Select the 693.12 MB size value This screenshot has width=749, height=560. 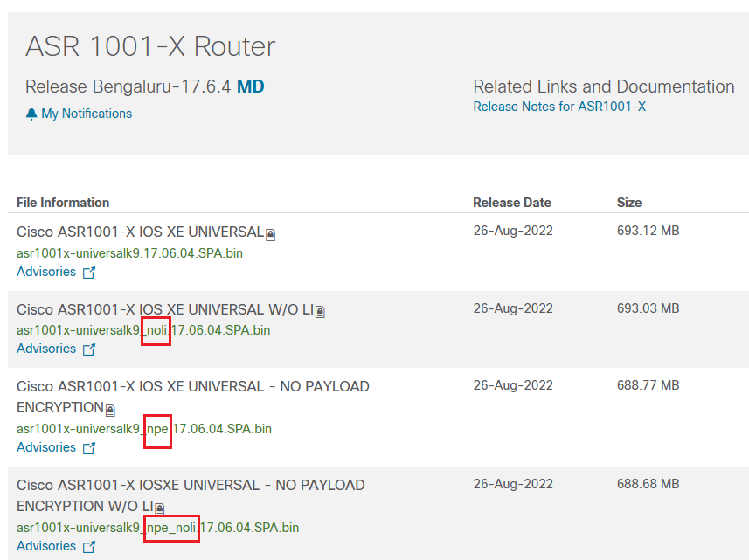(648, 231)
